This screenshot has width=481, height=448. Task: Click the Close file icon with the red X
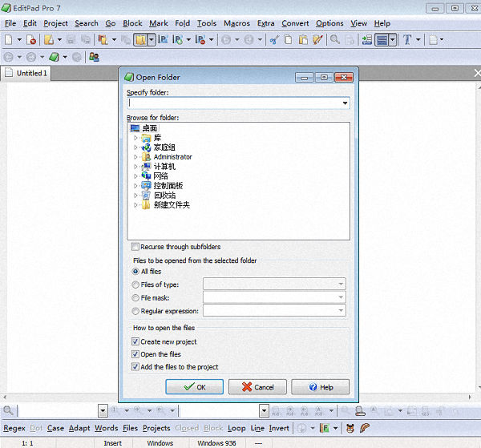31,39
